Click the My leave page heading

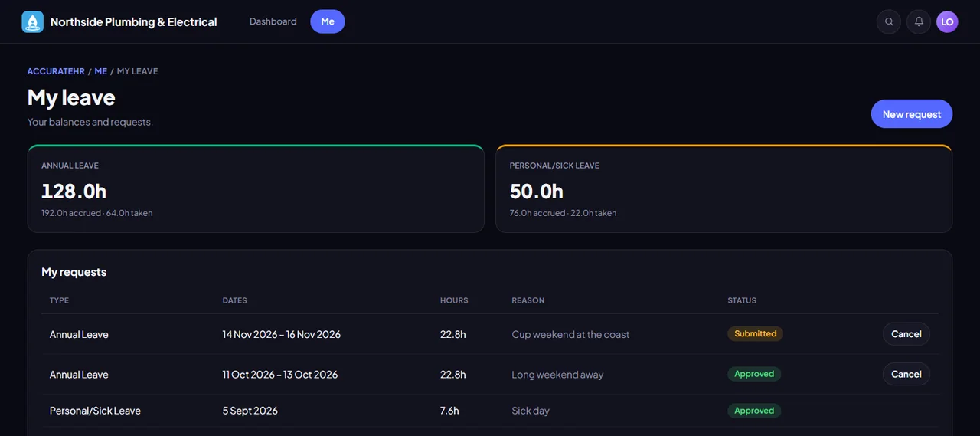pos(71,97)
